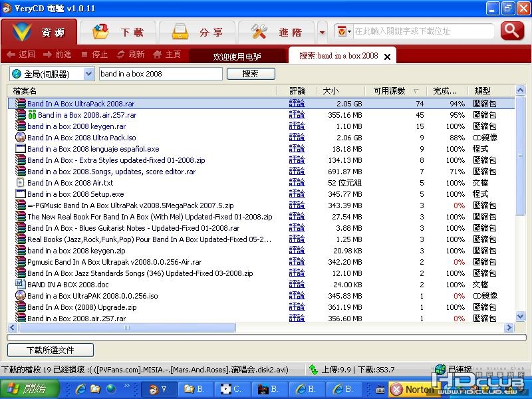The width and height of the screenshot is (532, 399).
Task: Click the 下載所選文件 download selected button
Action: click(x=51, y=350)
